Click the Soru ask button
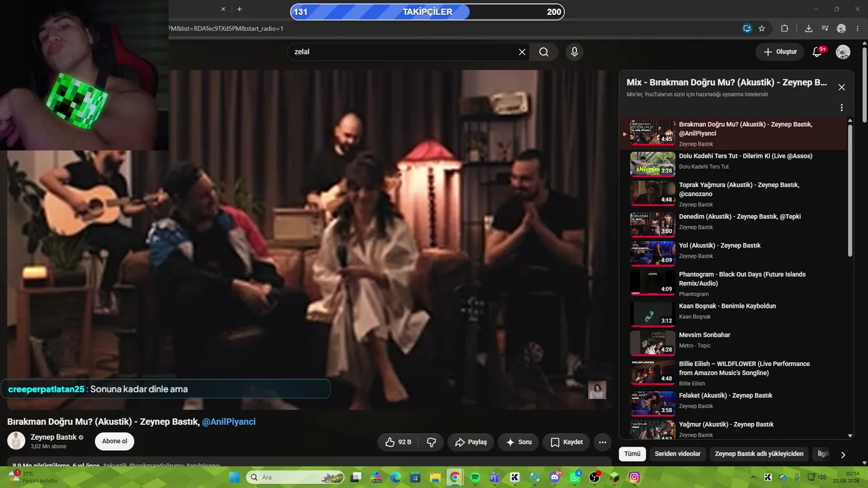Screen dimensions: 868x488 click(519, 442)
